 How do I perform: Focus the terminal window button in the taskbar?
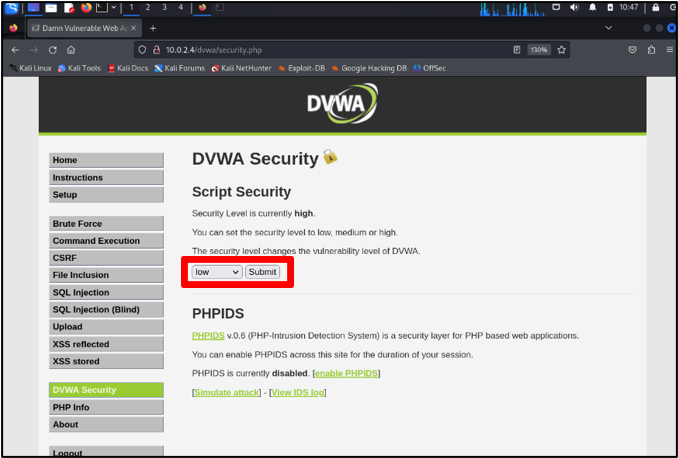[220, 7]
